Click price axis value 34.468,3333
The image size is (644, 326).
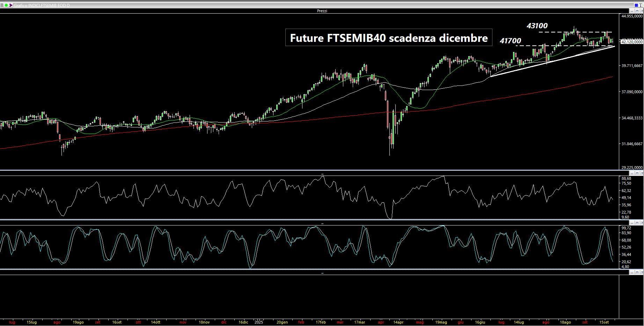tap(632, 118)
